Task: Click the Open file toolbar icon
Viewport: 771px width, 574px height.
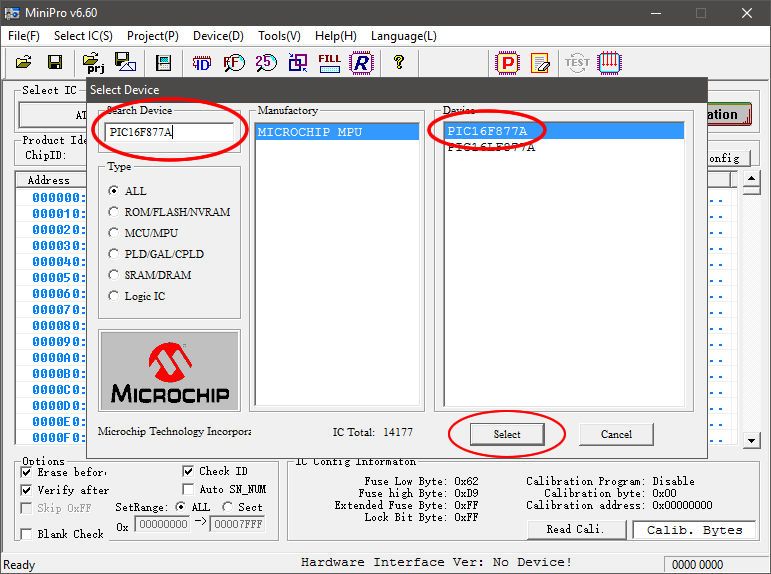Action: click(x=23, y=62)
